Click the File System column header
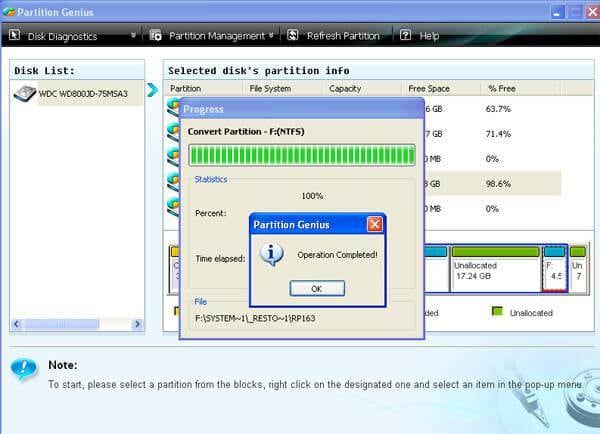Viewport: 600px width, 434px height. (282, 88)
